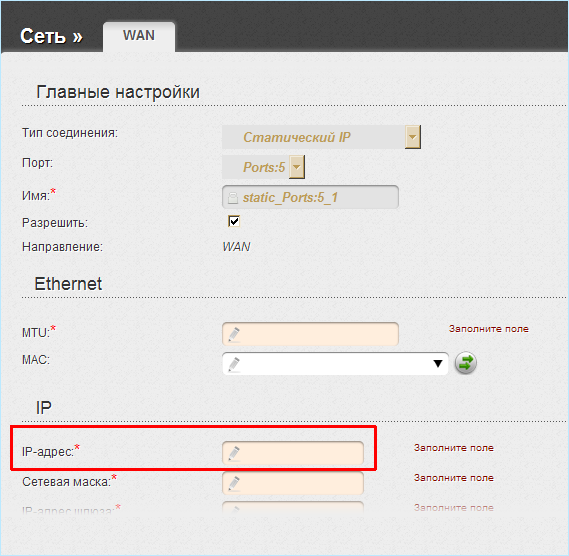Click the static_Ports:5_1 name field
The height and width of the screenshot is (556, 569).
coord(310,197)
